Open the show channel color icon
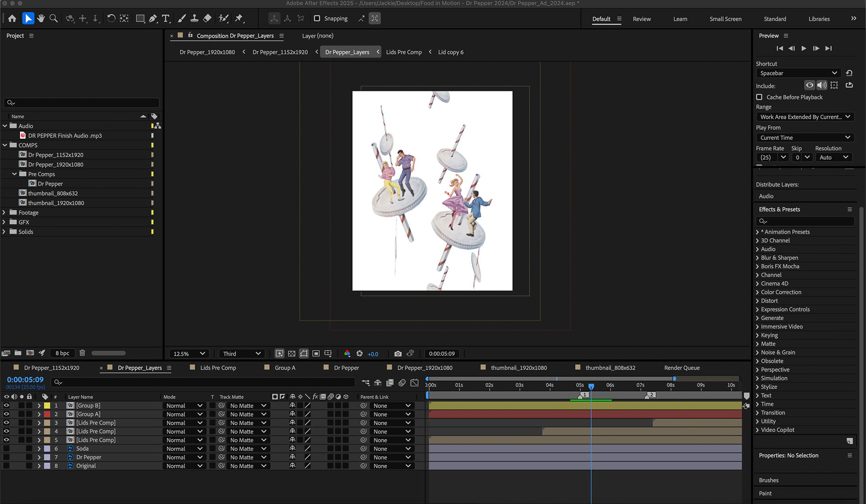866x504 pixels. click(x=347, y=354)
